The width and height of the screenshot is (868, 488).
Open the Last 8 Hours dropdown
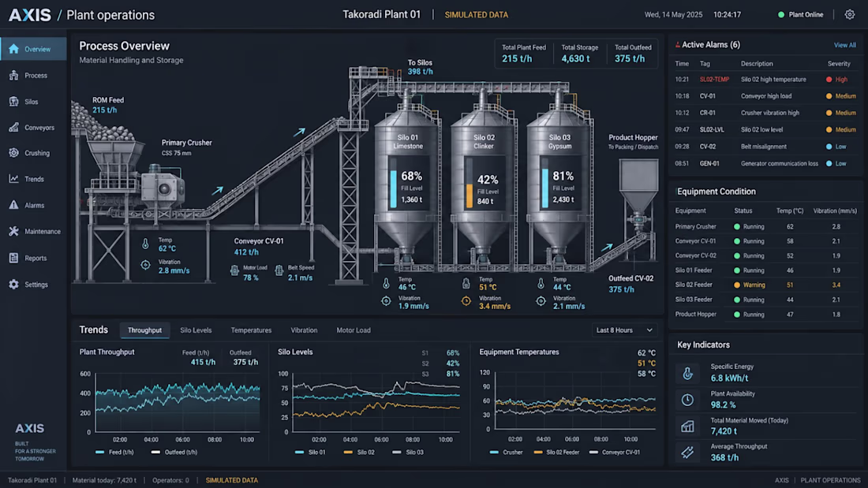coord(624,330)
